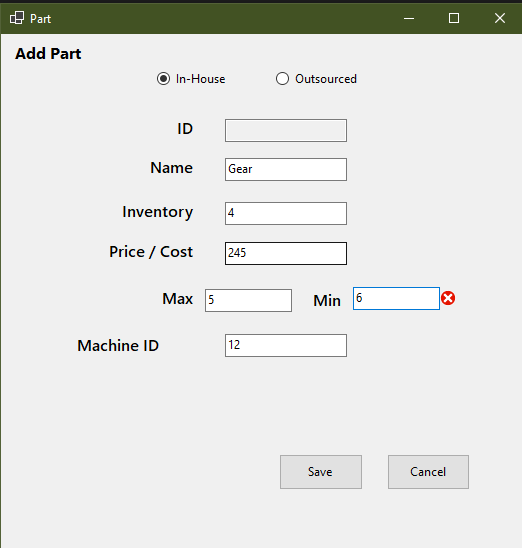Close the Part window
Image resolution: width=522 pixels, height=548 pixels.
tap(500, 18)
